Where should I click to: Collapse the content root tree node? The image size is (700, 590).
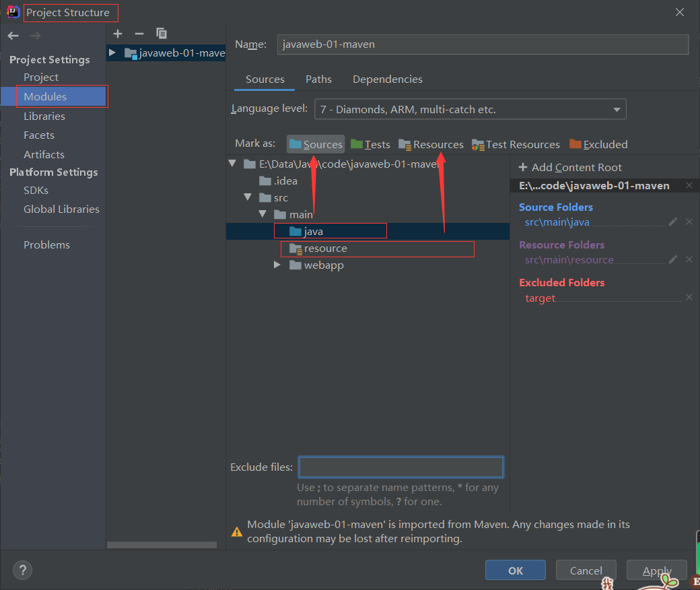(232, 164)
